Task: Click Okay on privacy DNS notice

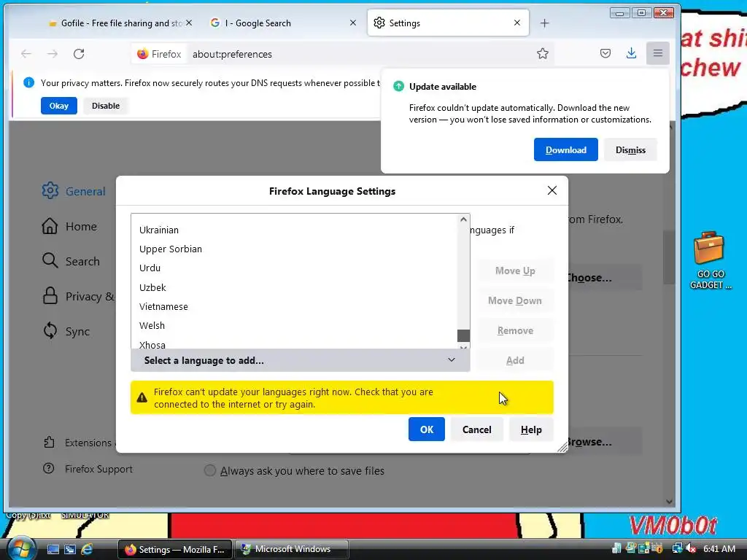Action: [x=58, y=106]
